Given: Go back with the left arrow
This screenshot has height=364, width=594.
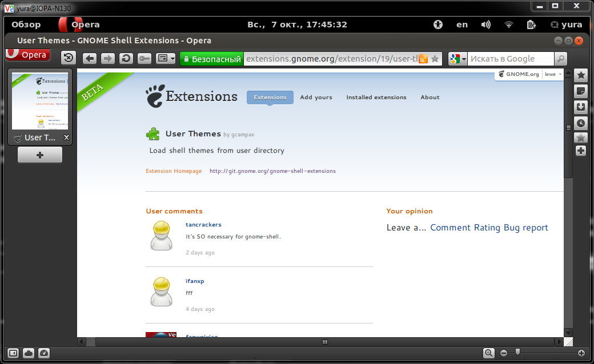Looking at the screenshot, I should point(90,58).
